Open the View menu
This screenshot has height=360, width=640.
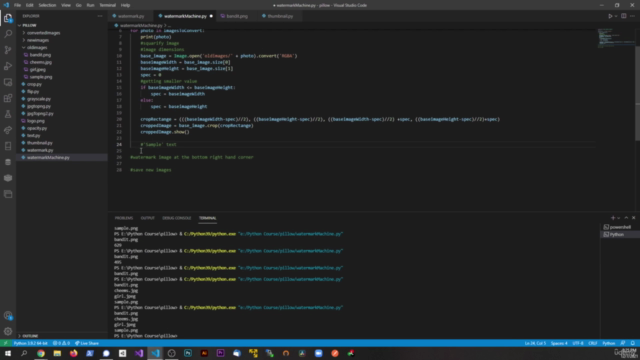(66, 5)
